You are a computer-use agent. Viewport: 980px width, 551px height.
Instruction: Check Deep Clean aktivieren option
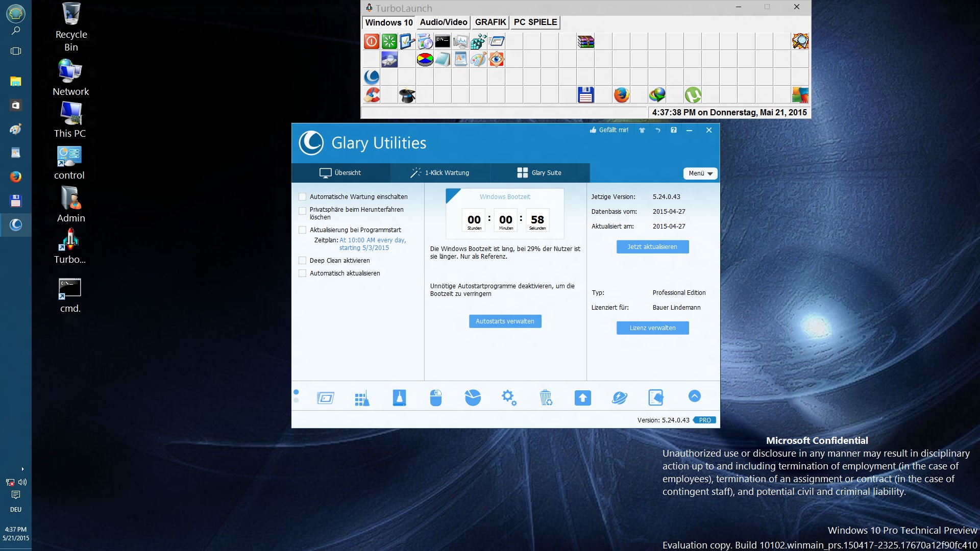(x=303, y=261)
